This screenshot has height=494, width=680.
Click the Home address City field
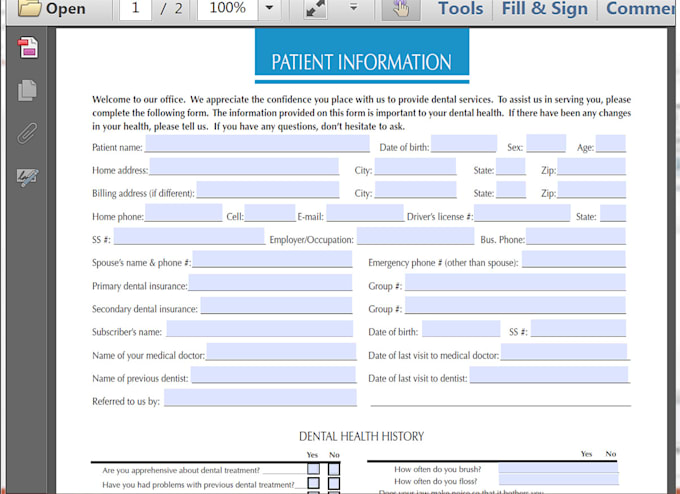[415, 166]
